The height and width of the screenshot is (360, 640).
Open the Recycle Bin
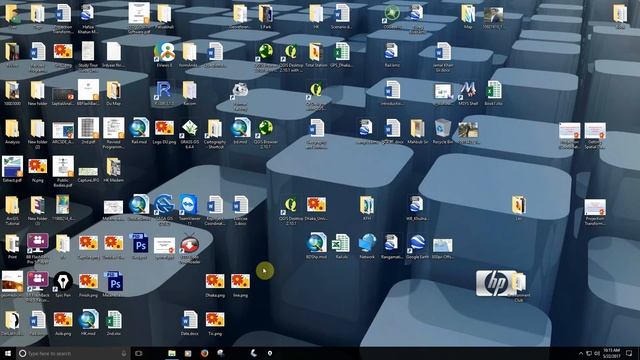(442, 129)
